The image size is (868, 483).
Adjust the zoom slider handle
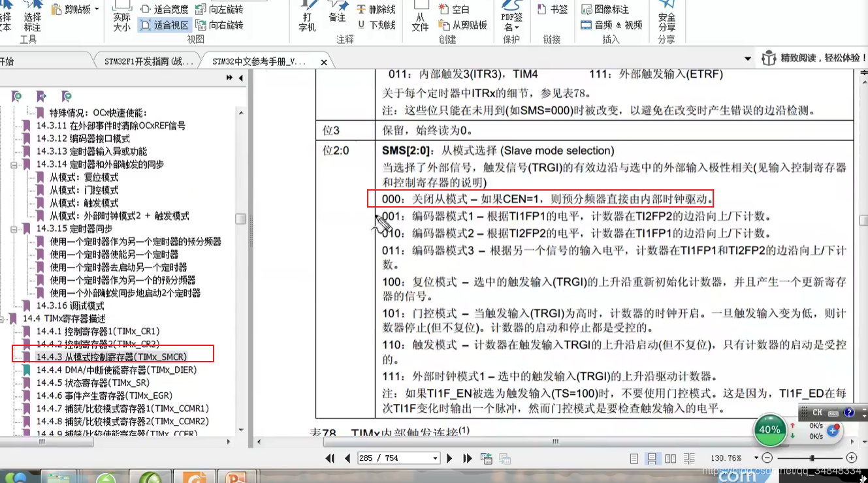[812, 458]
